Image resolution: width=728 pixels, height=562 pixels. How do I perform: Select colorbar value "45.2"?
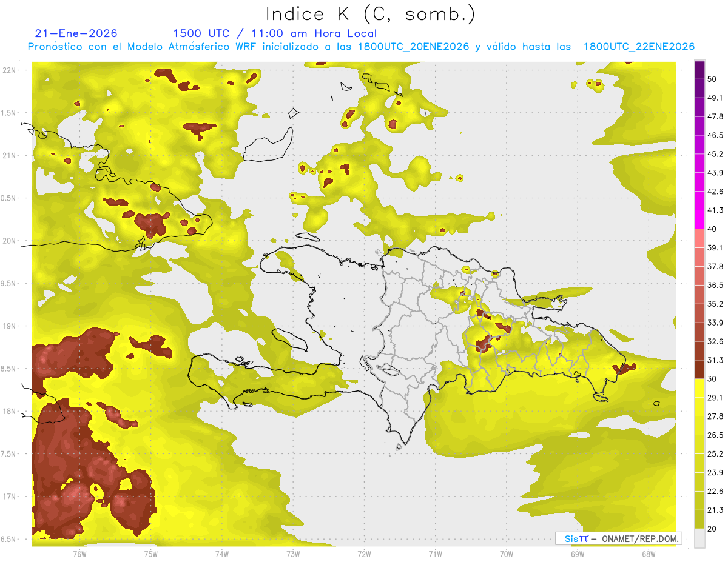715,154
